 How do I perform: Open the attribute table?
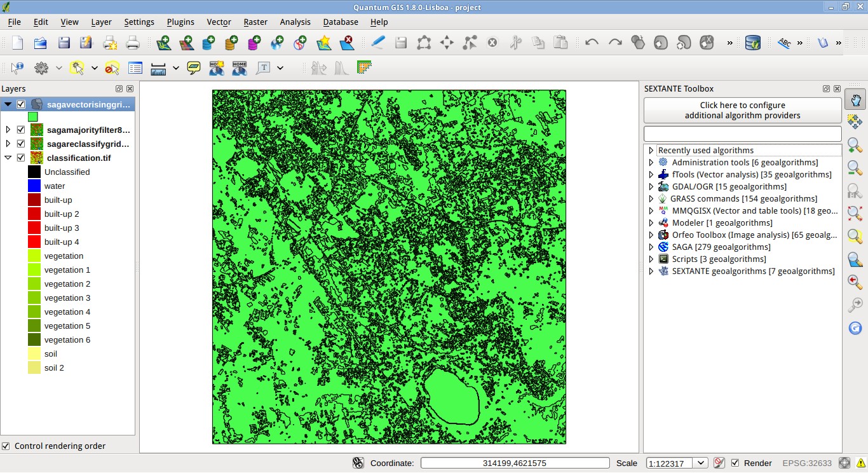[x=135, y=68]
